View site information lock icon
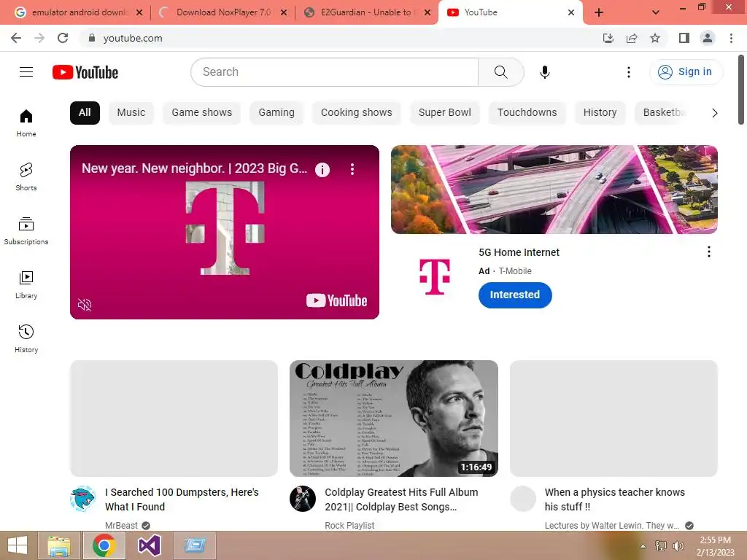 92,38
